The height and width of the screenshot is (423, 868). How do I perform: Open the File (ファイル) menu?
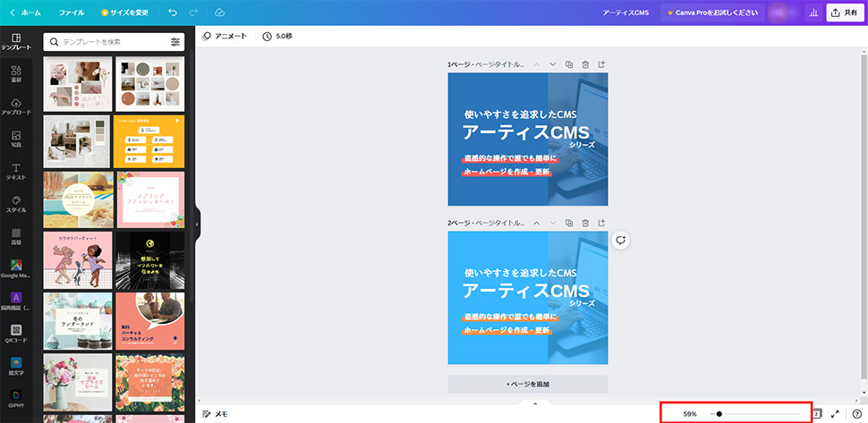72,13
